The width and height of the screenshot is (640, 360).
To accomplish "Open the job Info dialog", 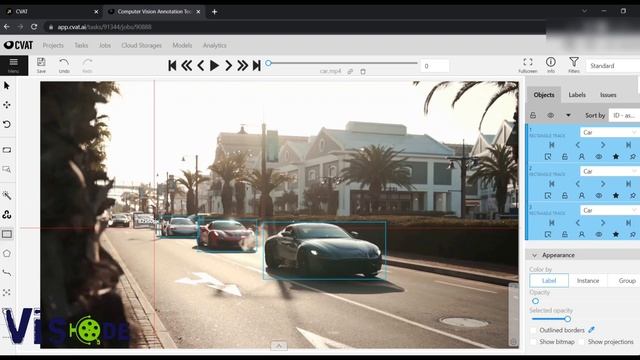I will coord(551,65).
